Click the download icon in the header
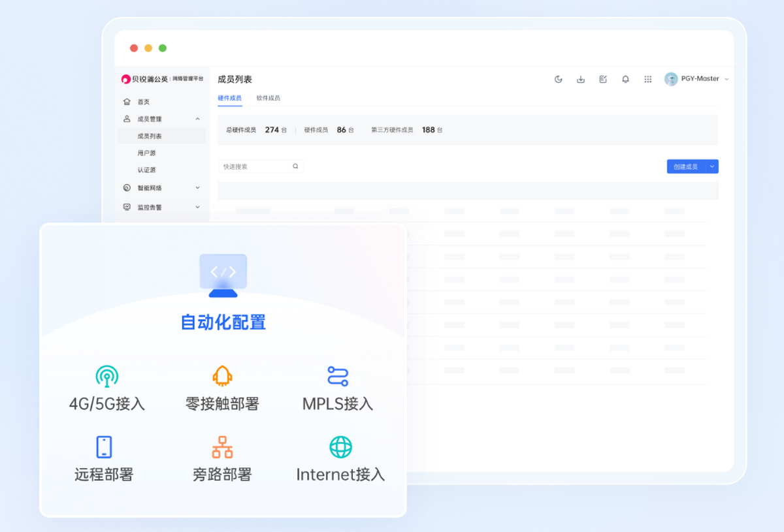Image resolution: width=784 pixels, height=532 pixels. (x=581, y=78)
